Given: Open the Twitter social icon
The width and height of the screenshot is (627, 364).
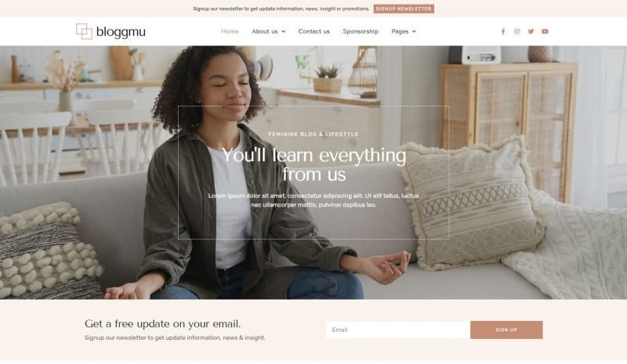Looking at the screenshot, I should click(x=531, y=31).
